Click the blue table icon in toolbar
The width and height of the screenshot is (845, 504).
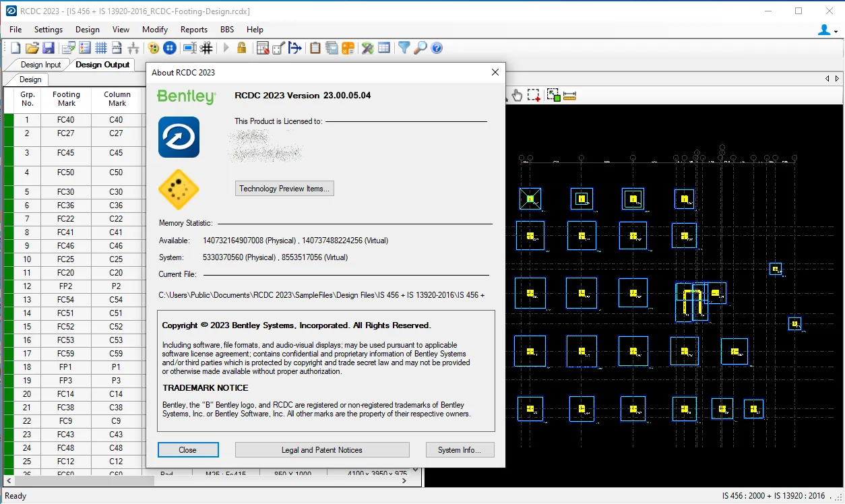[x=383, y=48]
